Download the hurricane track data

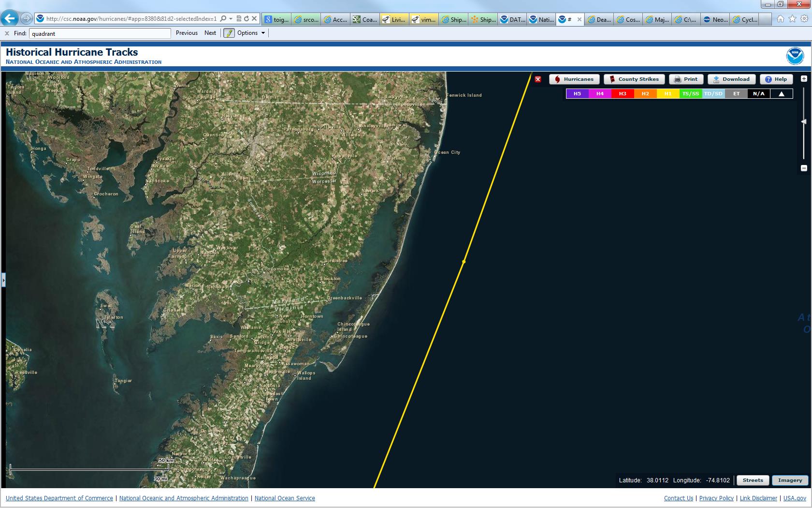731,79
